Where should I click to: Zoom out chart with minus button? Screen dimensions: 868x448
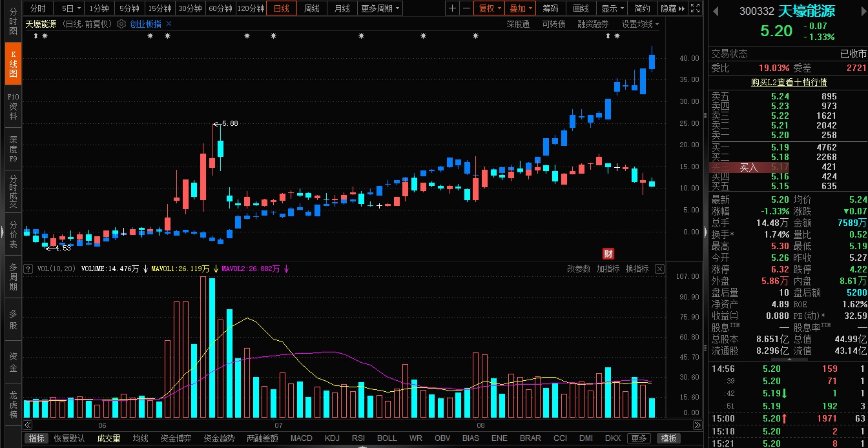pos(466,8)
